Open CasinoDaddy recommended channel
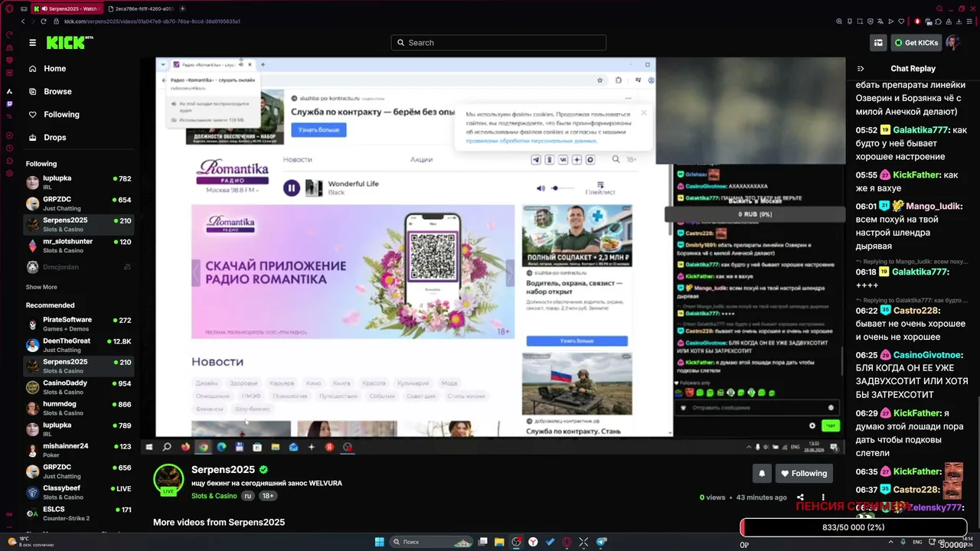 79,387
